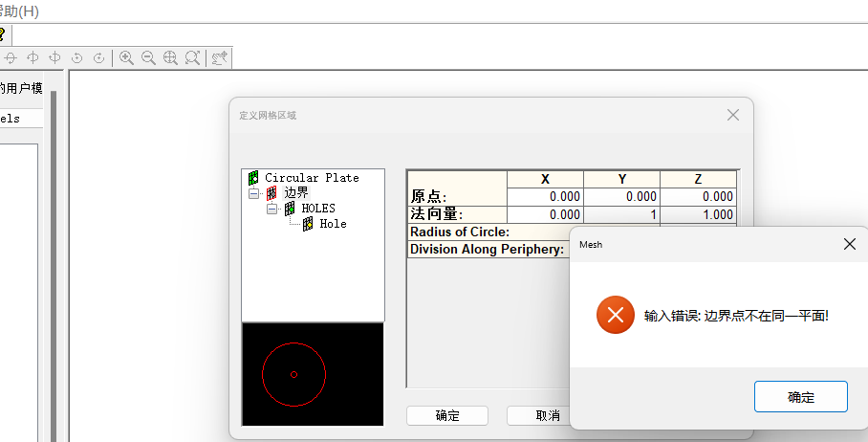The width and height of the screenshot is (868, 442).
Task: Select the pan hand tool icon
Action: [x=219, y=57]
